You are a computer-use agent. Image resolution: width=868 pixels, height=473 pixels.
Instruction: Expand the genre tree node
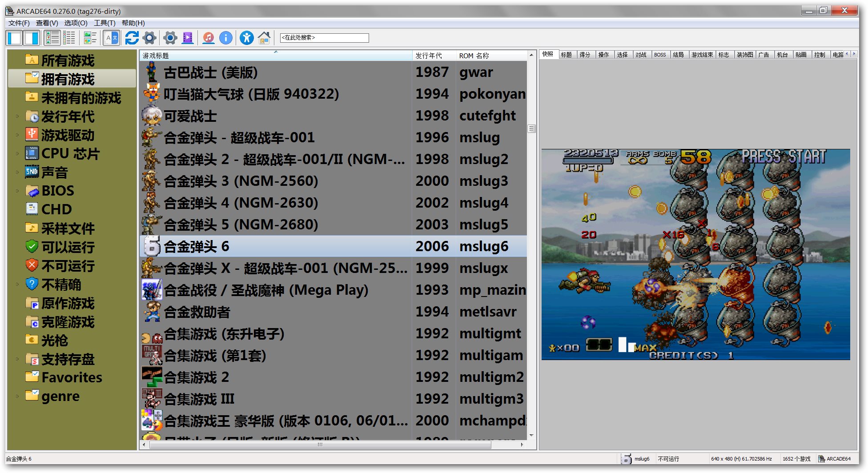point(17,396)
